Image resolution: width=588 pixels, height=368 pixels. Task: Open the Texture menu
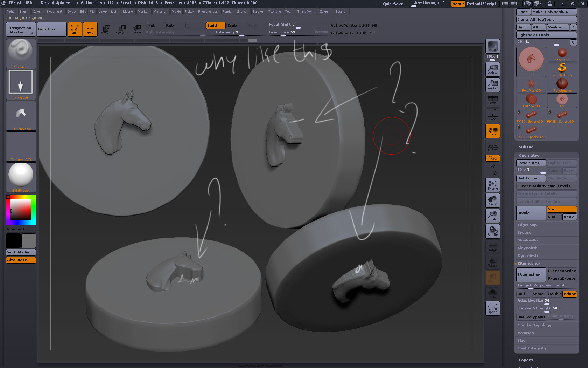274,11
